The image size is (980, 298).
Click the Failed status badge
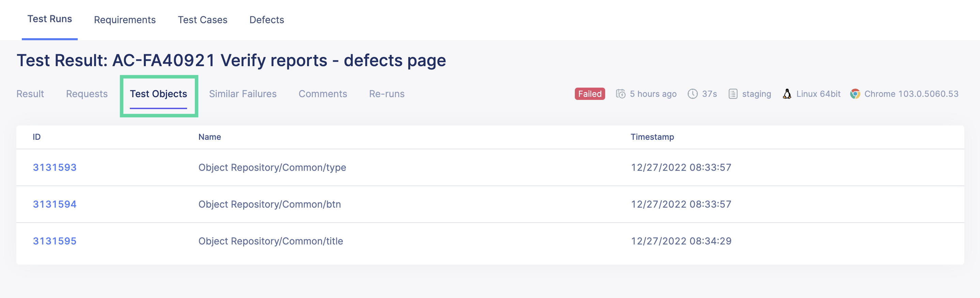[589, 94]
